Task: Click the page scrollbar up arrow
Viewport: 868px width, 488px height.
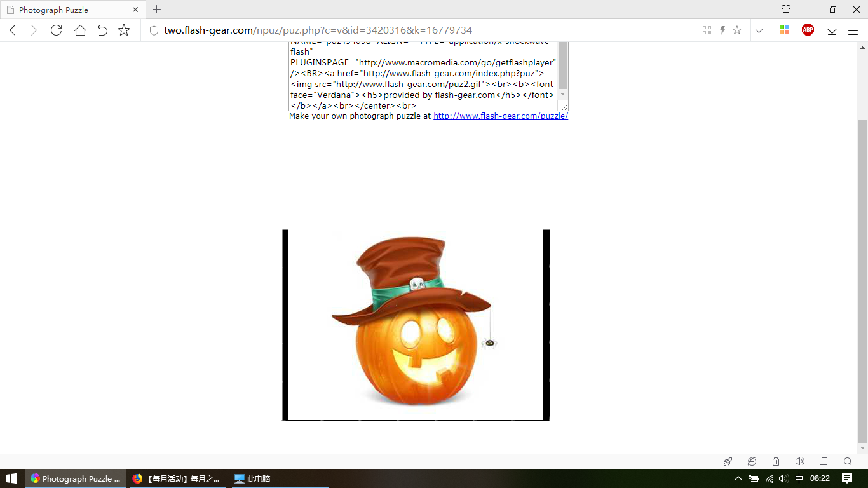Action: [862, 46]
